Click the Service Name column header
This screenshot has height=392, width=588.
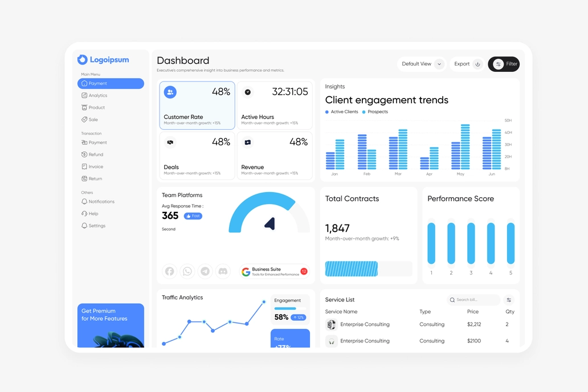click(x=341, y=311)
